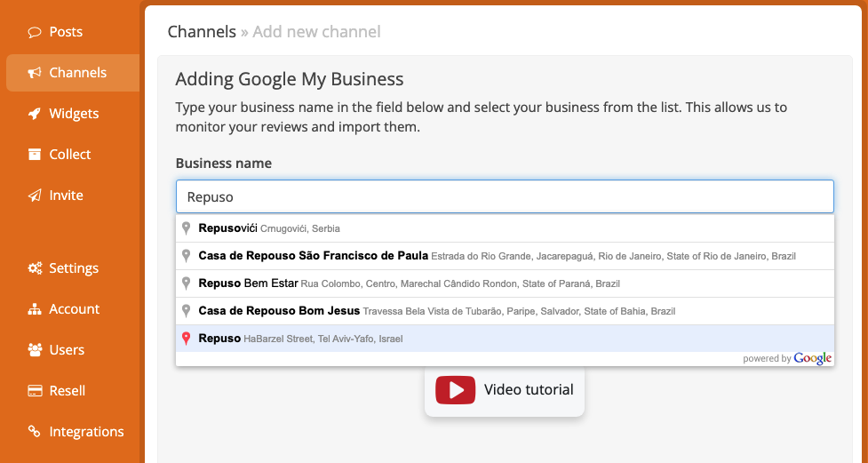
Task: Click the pin beside Casa de Repouso São Francisco
Action: point(187,256)
